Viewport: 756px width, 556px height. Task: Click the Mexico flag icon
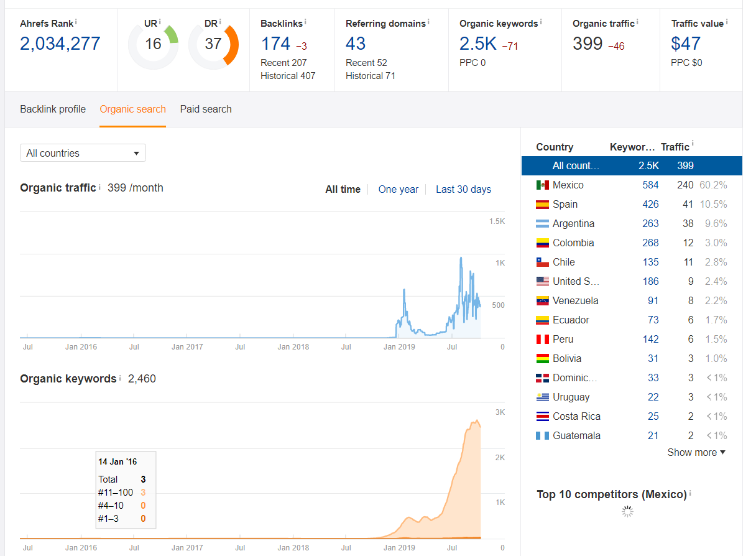pos(542,185)
